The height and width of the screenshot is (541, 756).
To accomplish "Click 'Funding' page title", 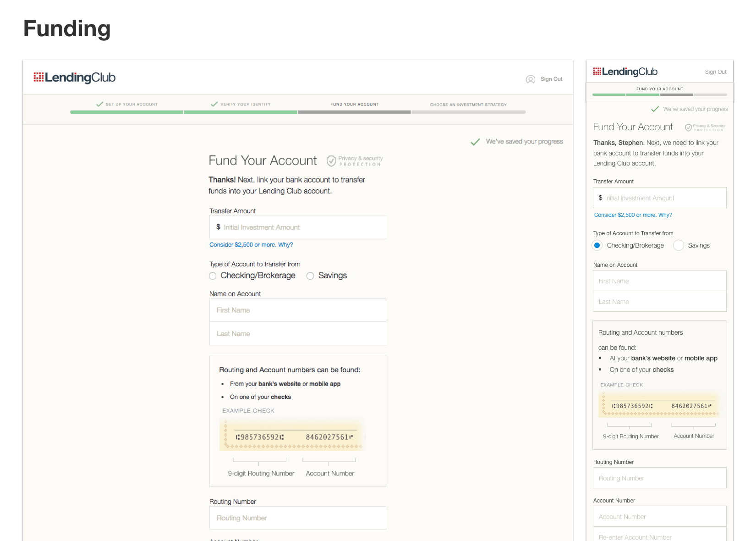I will [67, 28].
